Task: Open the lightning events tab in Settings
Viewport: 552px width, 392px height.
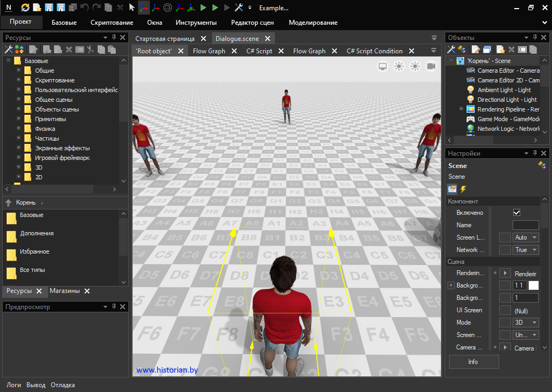Action: (x=463, y=189)
